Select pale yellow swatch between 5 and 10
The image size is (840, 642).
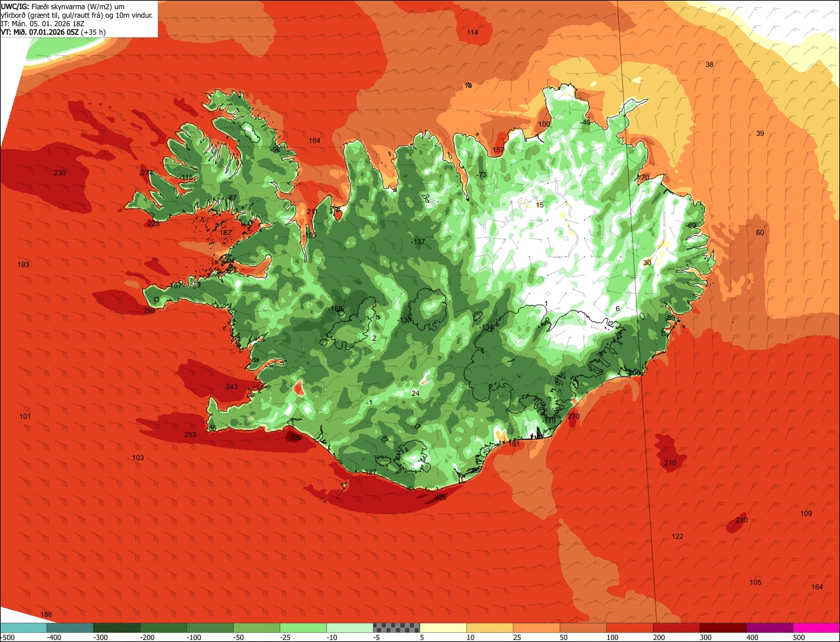coord(443,627)
